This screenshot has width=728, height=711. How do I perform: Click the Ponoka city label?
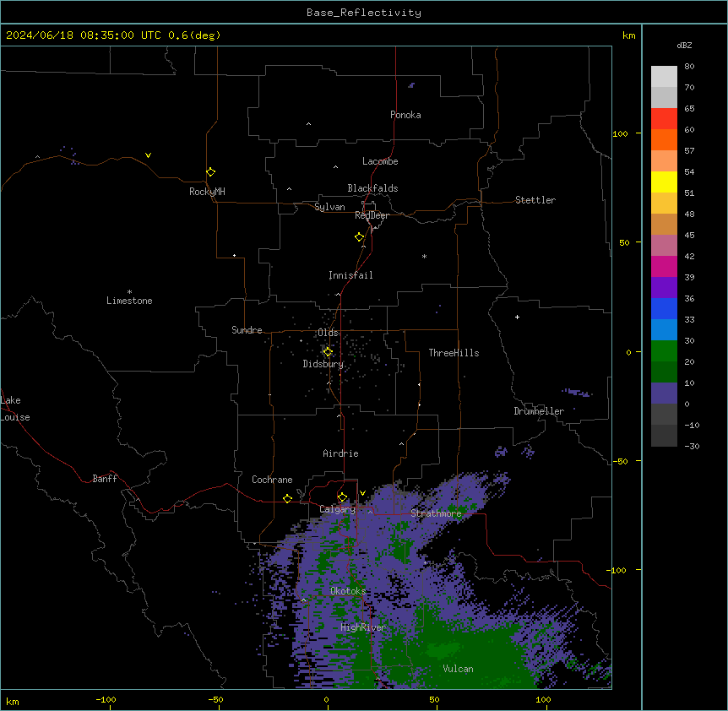405,115
